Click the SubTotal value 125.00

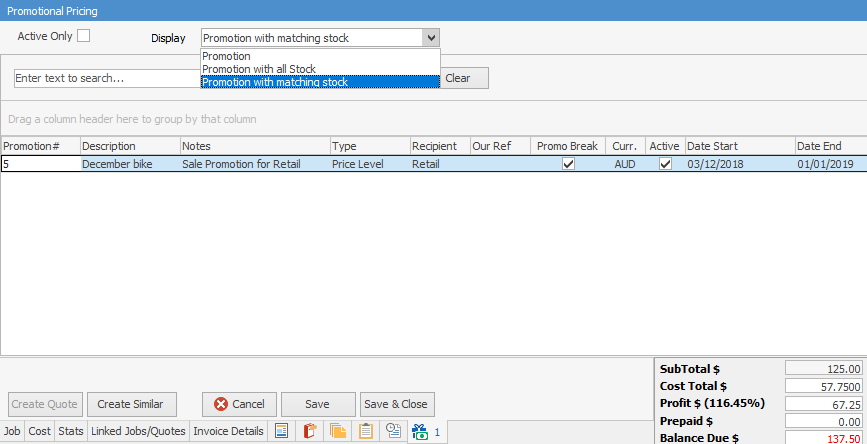pos(824,369)
